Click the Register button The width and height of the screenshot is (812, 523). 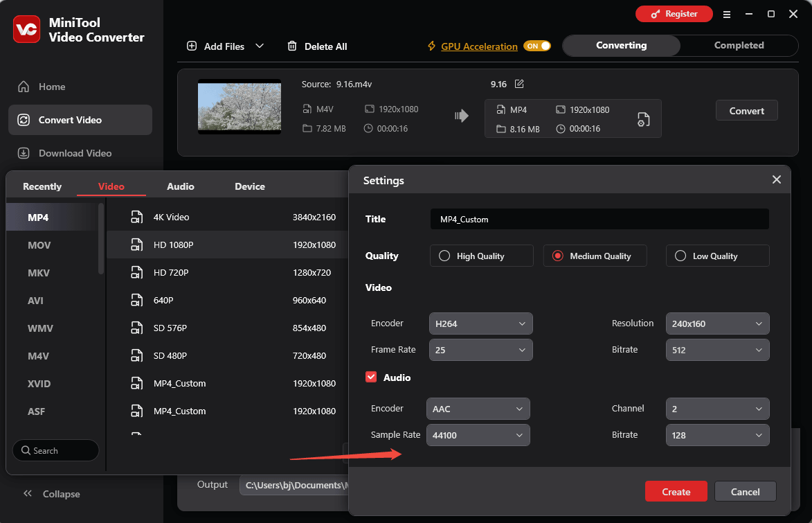(x=674, y=14)
